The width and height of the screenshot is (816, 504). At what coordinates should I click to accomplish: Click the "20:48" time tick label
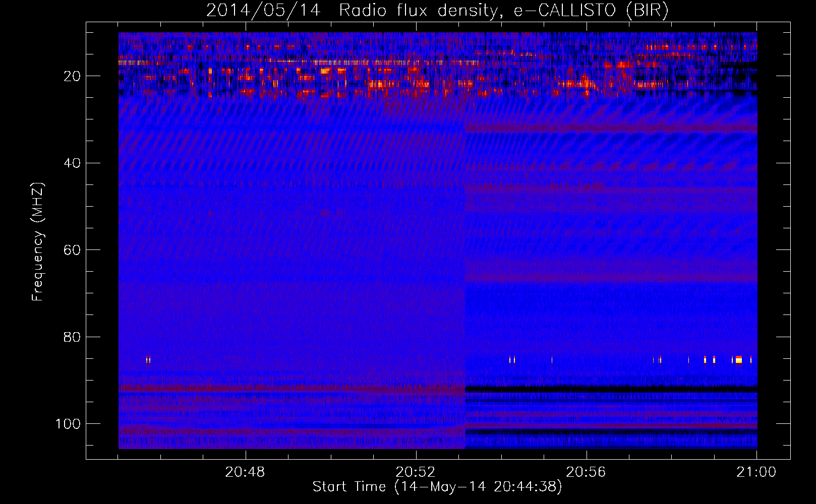245,472
